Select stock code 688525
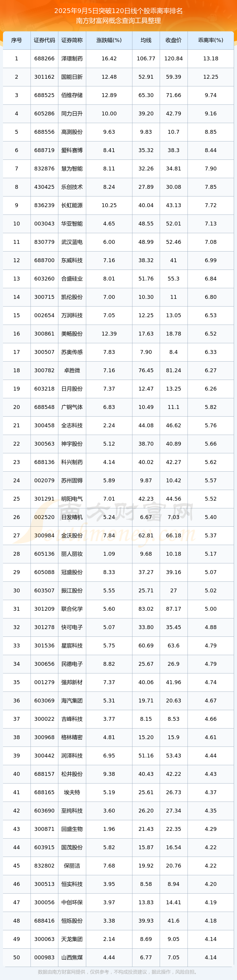Viewport: 237px width, 980px height. (44, 95)
